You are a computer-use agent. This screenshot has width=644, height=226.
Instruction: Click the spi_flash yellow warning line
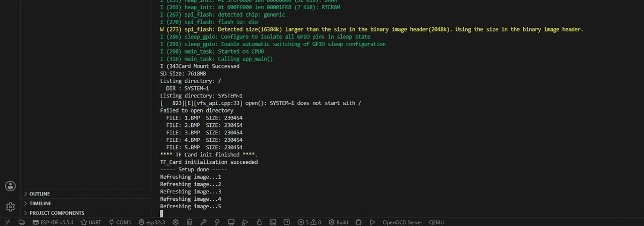click(x=371, y=29)
